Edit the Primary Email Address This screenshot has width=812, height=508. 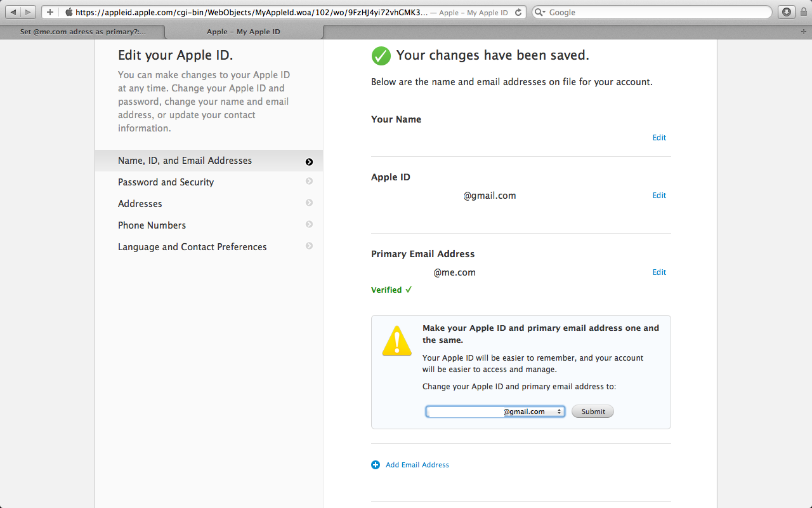click(659, 272)
